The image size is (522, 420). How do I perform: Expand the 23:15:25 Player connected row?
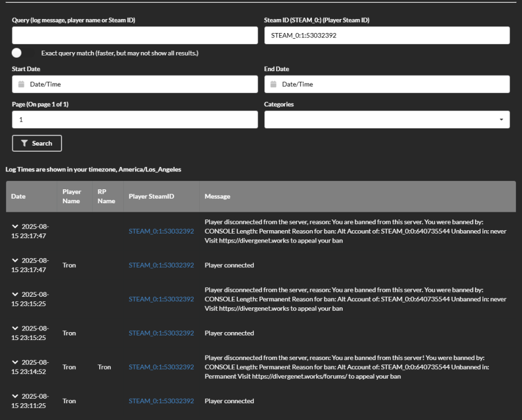pyautogui.click(x=15, y=329)
